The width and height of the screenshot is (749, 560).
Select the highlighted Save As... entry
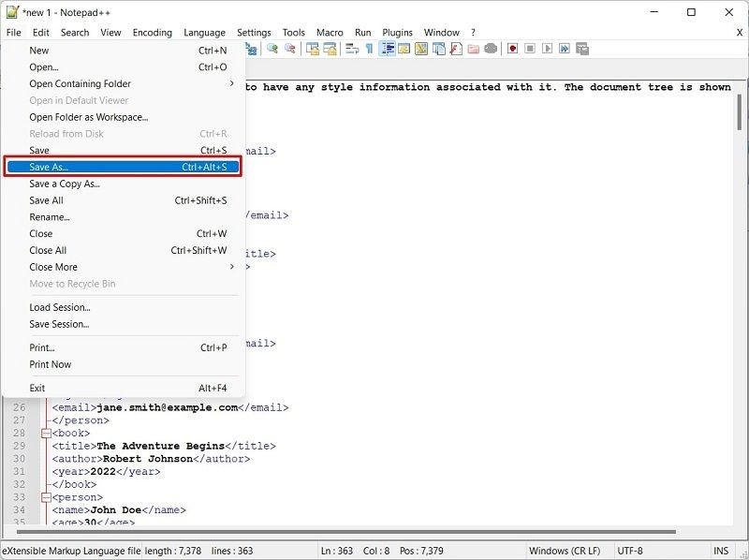124,167
